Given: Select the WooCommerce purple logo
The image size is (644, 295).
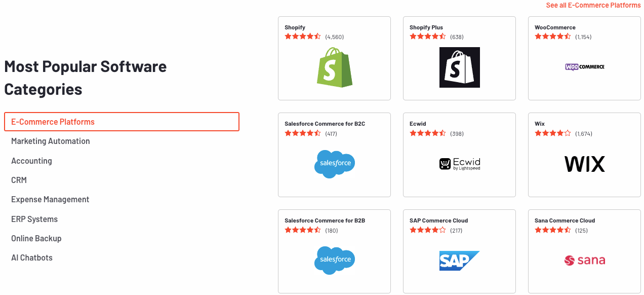Looking at the screenshot, I should click(584, 67).
